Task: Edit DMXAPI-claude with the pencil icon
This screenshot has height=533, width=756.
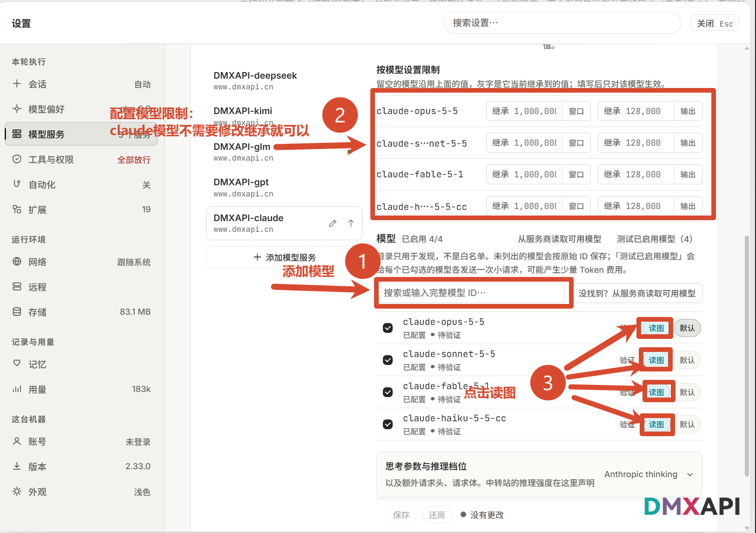Action: [333, 223]
